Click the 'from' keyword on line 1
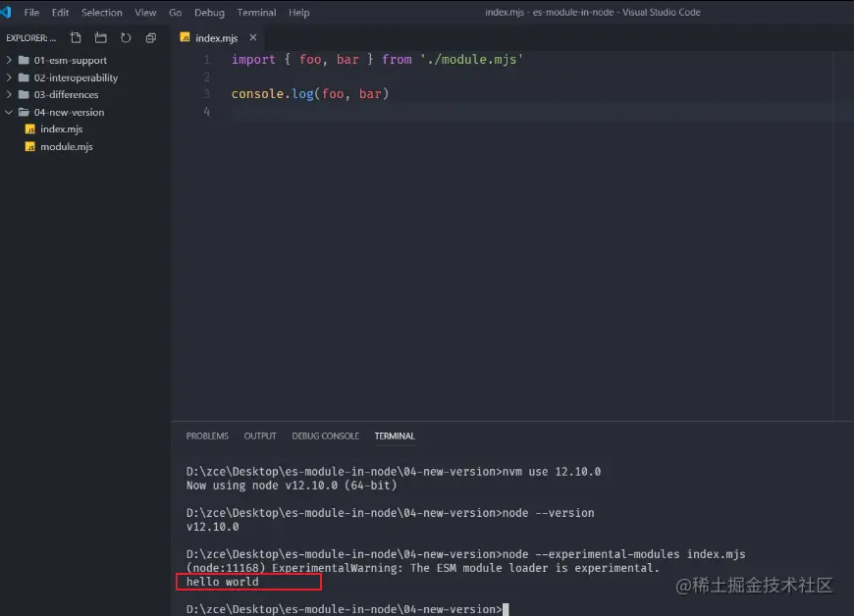854x616 pixels. click(x=397, y=59)
